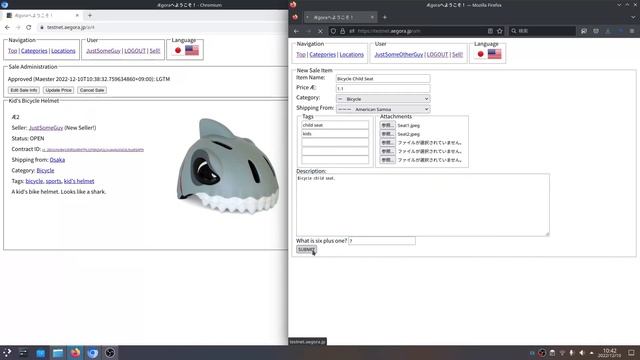The width and height of the screenshot is (640, 360).
Task: Click the Chromium address bar
Action: (163, 27)
